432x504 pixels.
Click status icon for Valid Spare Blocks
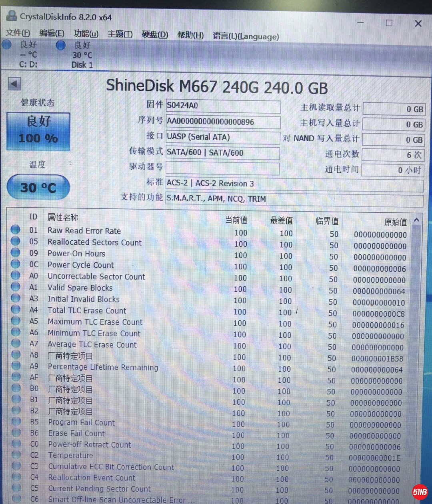(x=15, y=286)
